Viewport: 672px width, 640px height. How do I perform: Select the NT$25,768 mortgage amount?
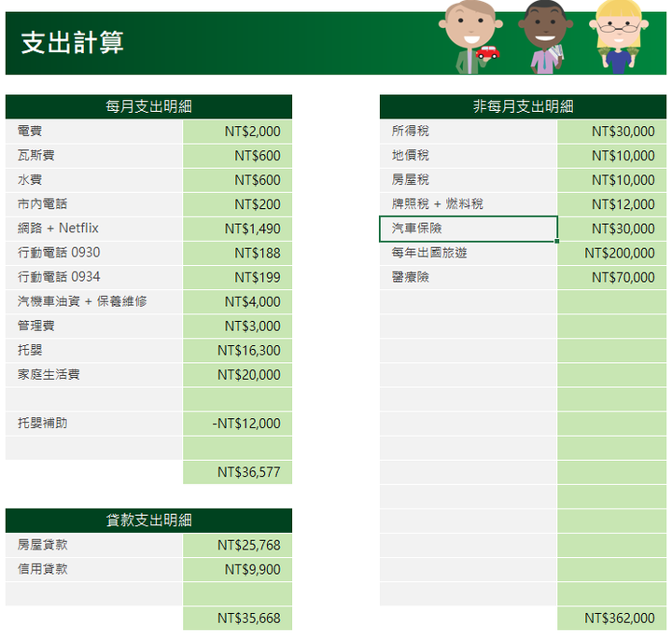point(237,546)
